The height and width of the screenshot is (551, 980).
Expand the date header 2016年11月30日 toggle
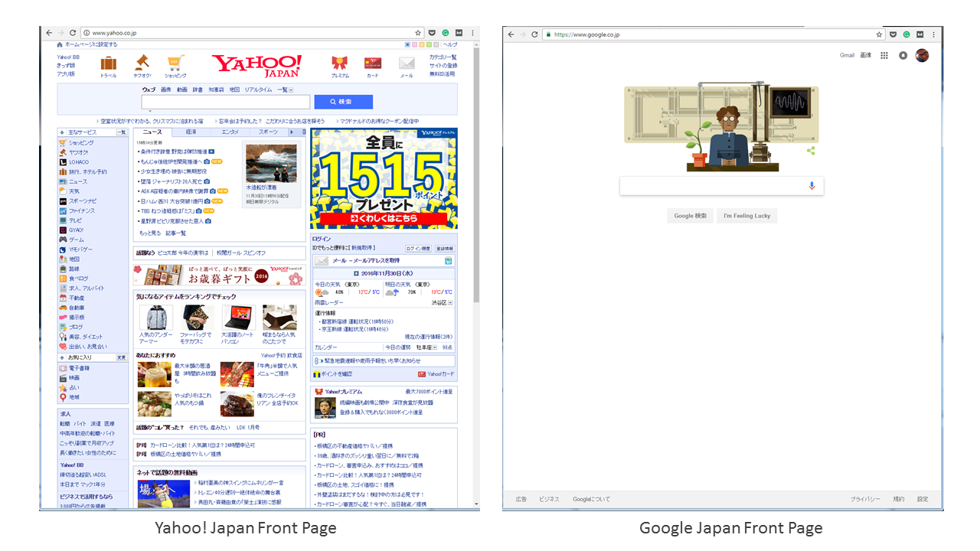(356, 273)
